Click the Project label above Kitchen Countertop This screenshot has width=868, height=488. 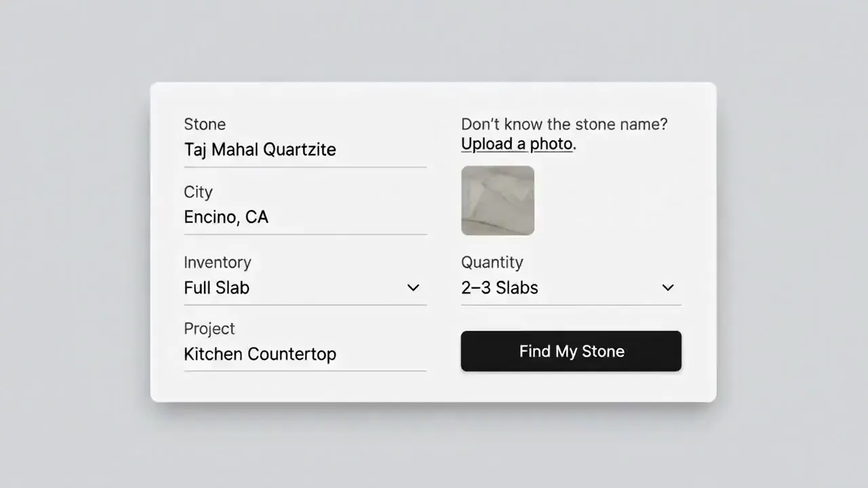209,329
